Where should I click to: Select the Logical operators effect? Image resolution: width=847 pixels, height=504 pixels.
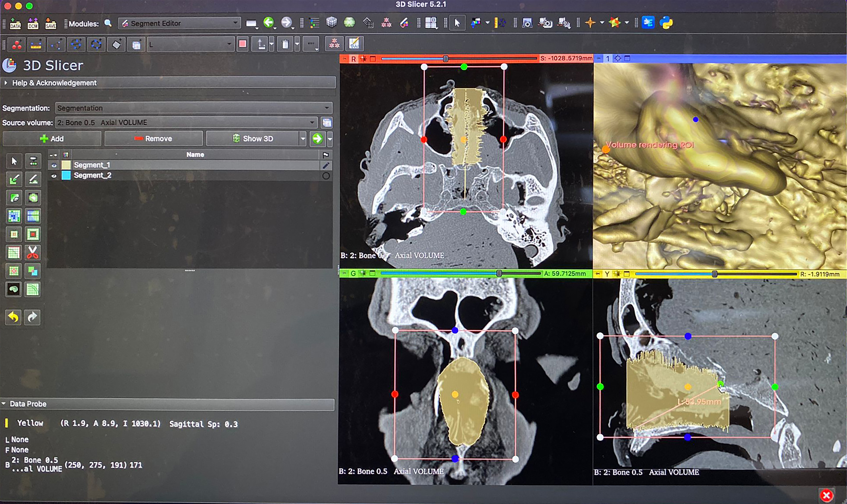click(33, 271)
